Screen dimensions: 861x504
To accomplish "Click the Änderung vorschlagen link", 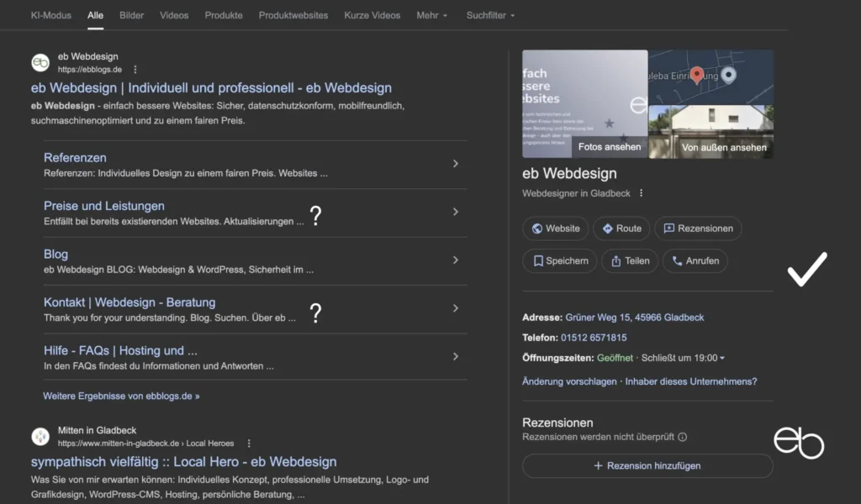I will click(567, 381).
